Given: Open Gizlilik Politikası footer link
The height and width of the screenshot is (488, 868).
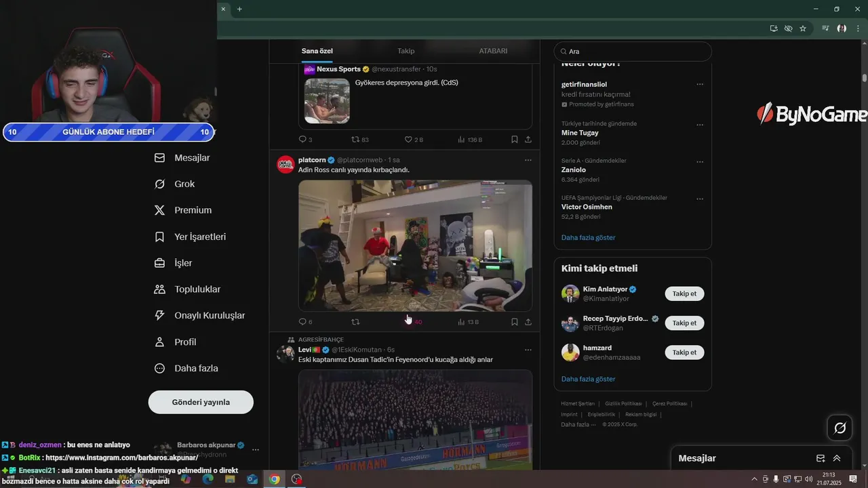Looking at the screenshot, I should (x=624, y=404).
